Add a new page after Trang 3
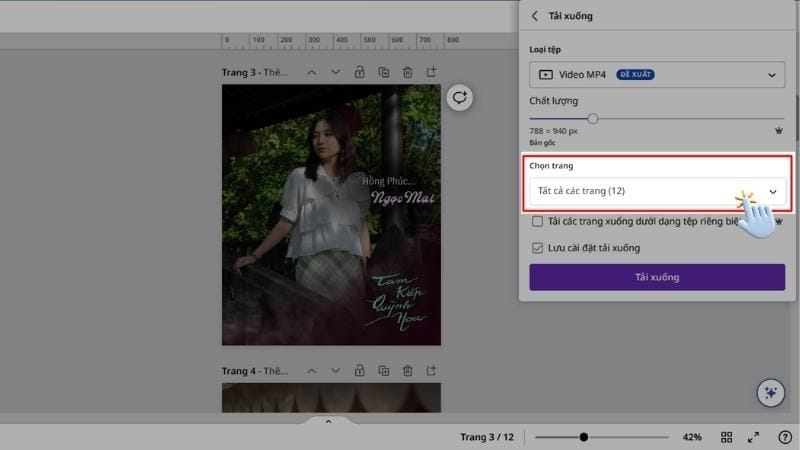800x450 pixels. click(432, 72)
